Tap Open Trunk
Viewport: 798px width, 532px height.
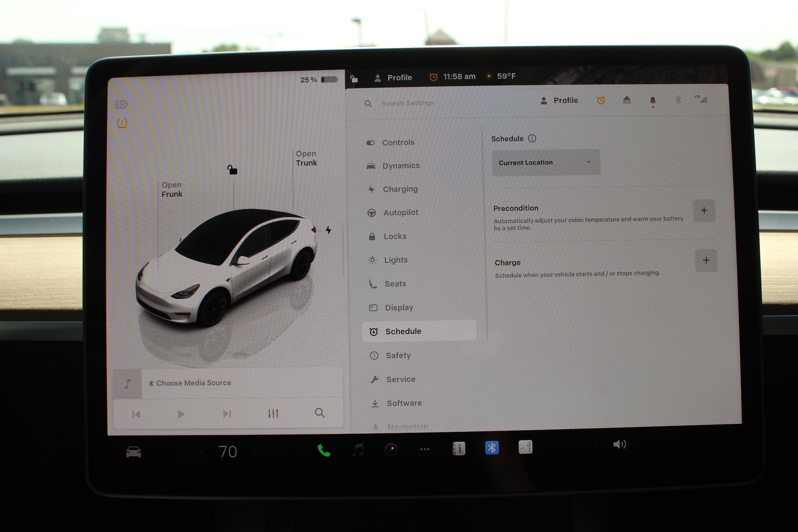tap(306, 158)
